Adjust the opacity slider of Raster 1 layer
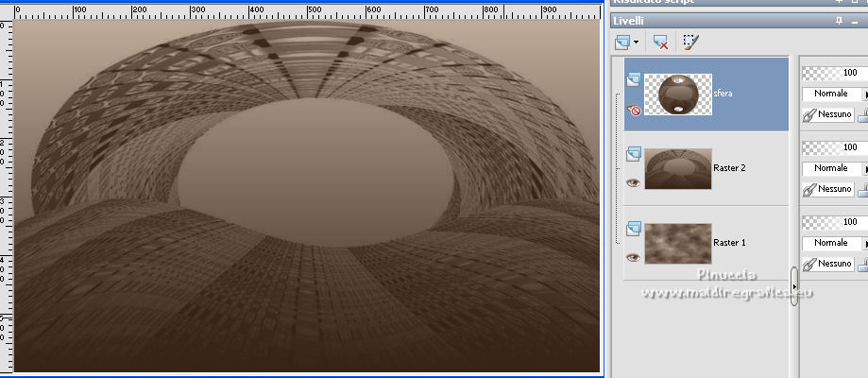This screenshot has width=868, height=378. point(835,222)
